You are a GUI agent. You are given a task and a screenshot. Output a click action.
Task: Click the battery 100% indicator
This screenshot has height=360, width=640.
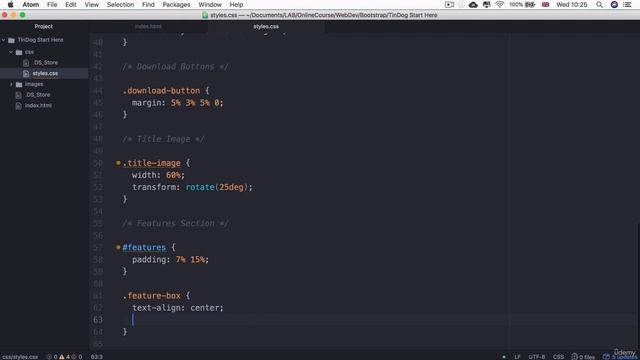tap(522, 4)
